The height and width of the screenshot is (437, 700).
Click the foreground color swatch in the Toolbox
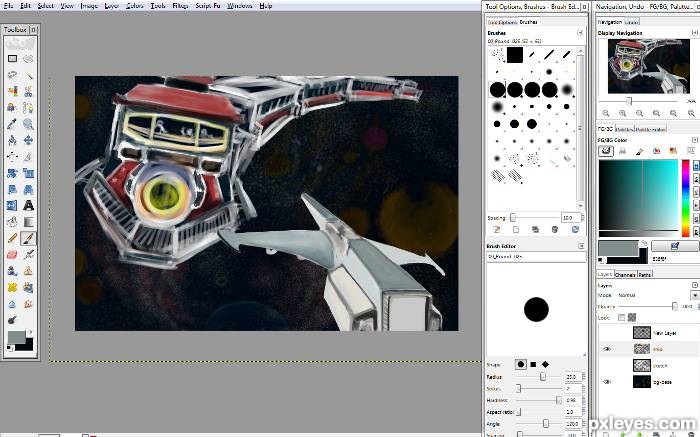pyautogui.click(x=16, y=337)
